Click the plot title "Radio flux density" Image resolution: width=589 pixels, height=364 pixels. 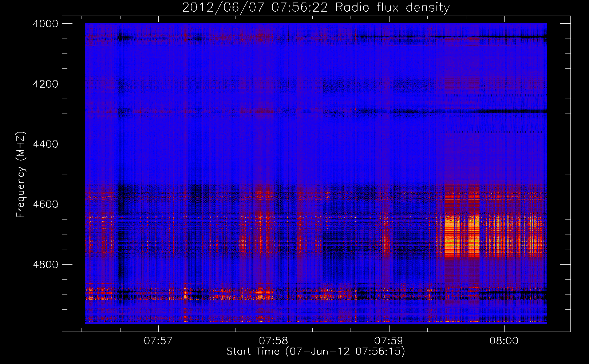(x=392, y=7)
